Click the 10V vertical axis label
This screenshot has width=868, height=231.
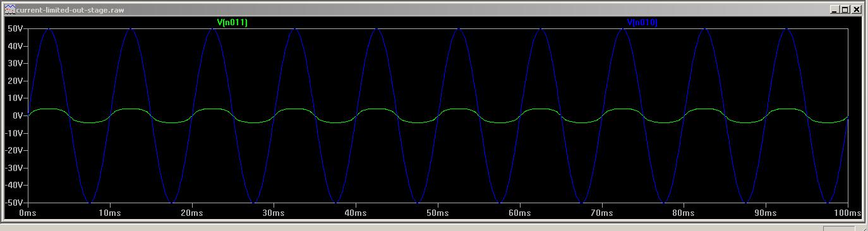pos(15,98)
